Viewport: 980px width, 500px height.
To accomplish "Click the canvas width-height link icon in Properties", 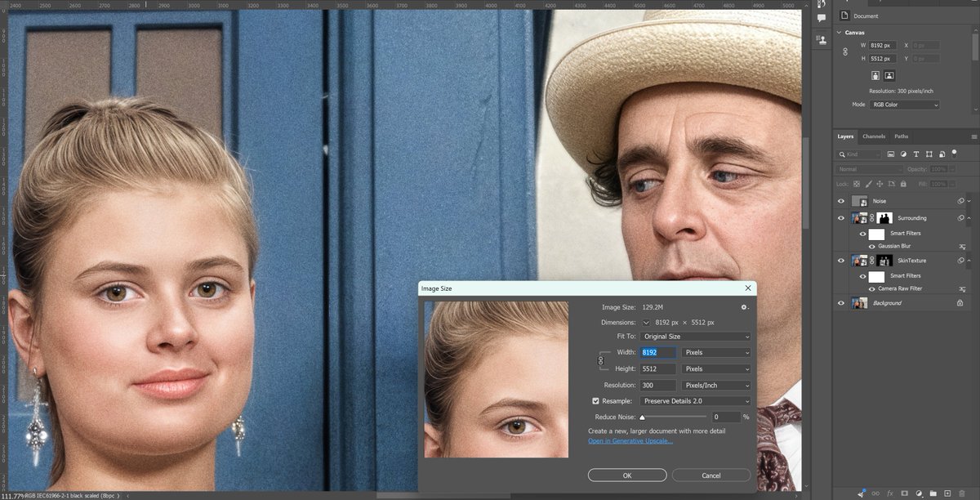I will click(x=845, y=51).
